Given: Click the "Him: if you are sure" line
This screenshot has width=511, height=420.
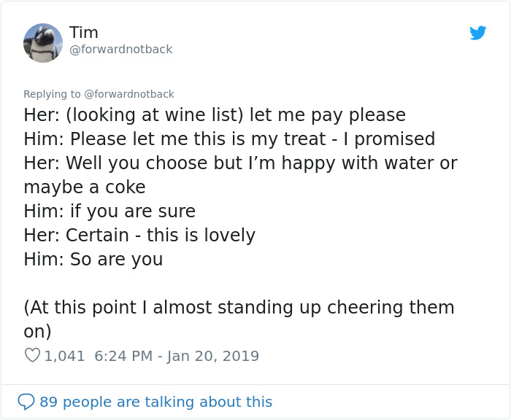Looking at the screenshot, I should pyautogui.click(x=109, y=211).
